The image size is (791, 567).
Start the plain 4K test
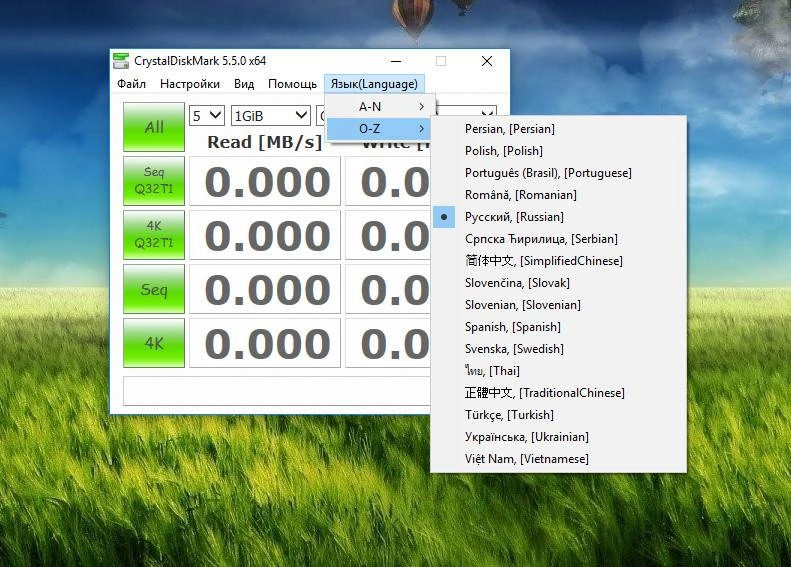coord(154,343)
